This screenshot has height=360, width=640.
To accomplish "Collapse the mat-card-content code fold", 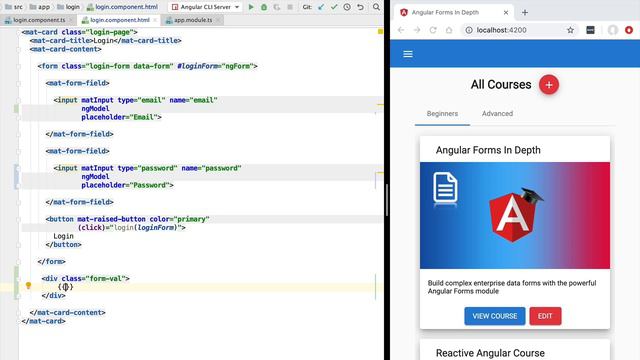I will point(18,49).
